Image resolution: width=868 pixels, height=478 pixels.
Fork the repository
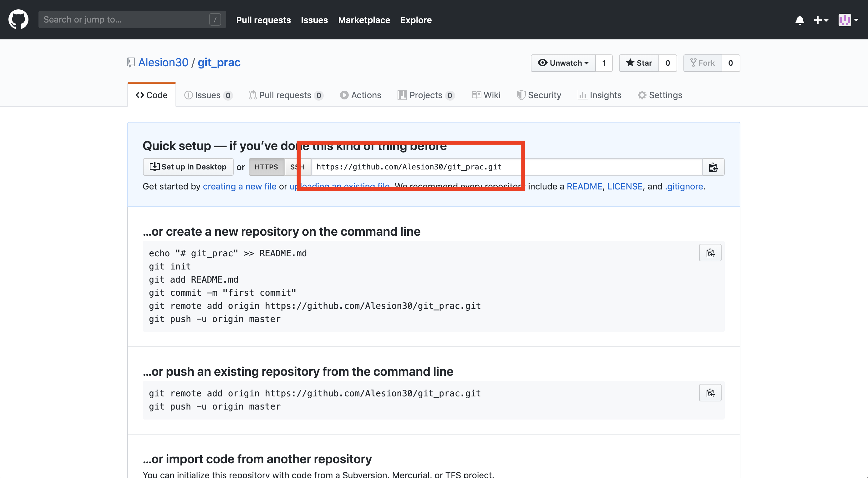703,63
